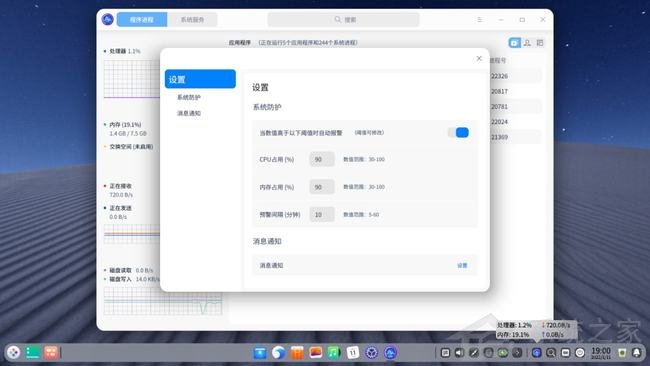Viewport: 650px width, 366px height.
Task: Open the orange app store dock icon
Action: [297, 353]
